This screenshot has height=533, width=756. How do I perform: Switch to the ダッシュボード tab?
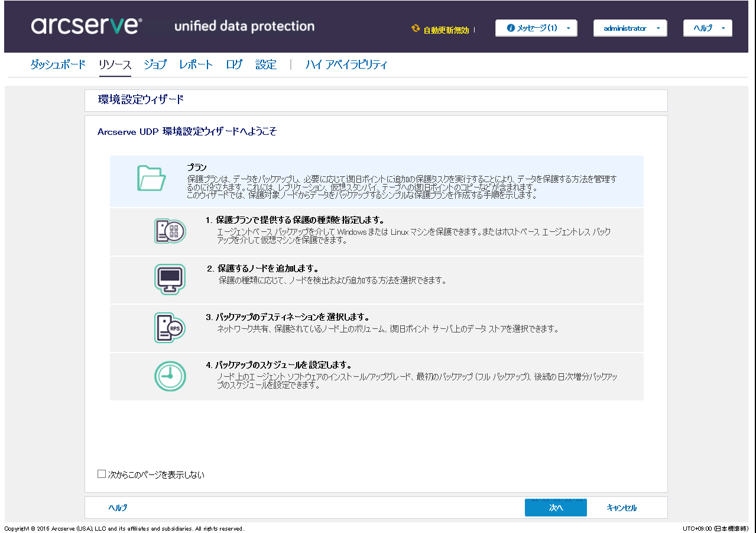point(58,64)
